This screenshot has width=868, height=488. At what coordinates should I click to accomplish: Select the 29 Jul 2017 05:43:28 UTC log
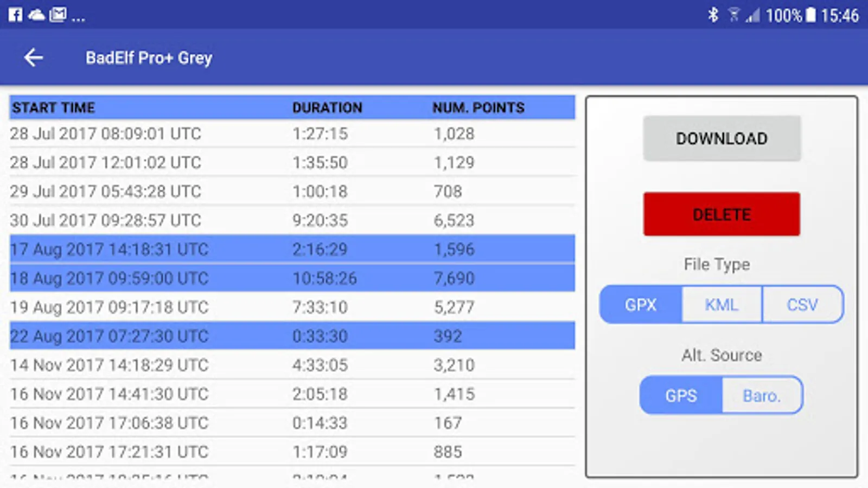coord(292,191)
